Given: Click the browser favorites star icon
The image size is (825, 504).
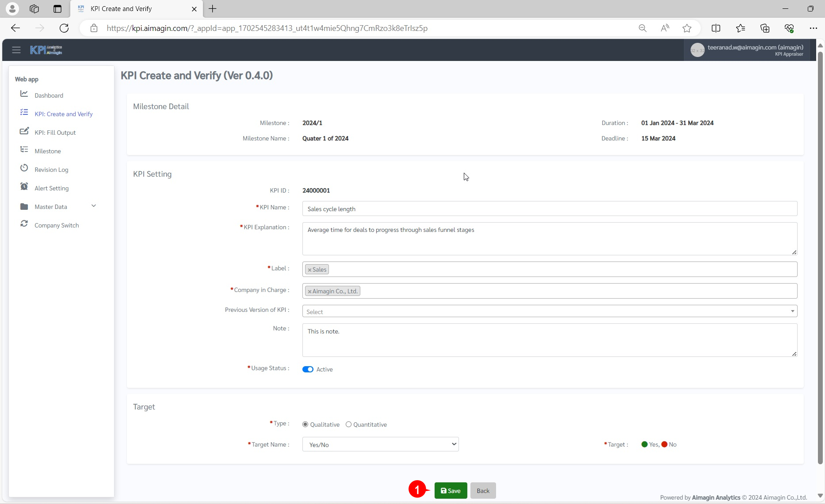Looking at the screenshot, I should point(687,28).
